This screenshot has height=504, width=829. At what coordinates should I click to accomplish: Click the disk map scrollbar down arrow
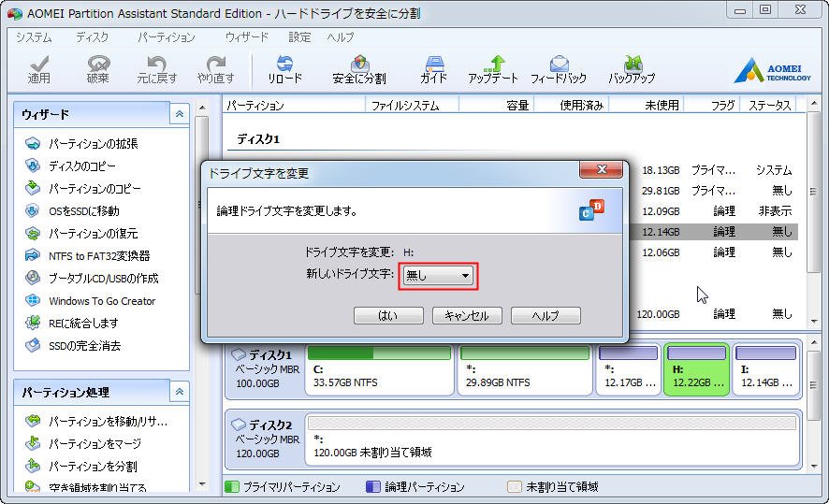pos(814,467)
